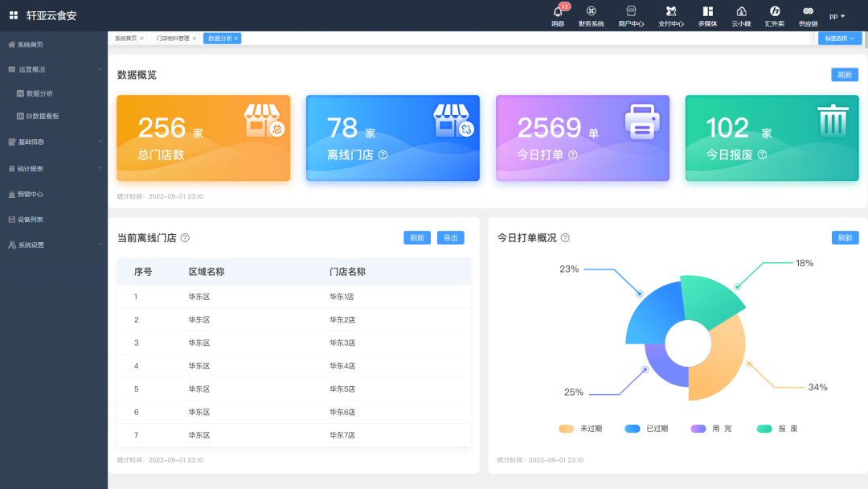Open 商户中心 from the top bar

pyautogui.click(x=631, y=12)
